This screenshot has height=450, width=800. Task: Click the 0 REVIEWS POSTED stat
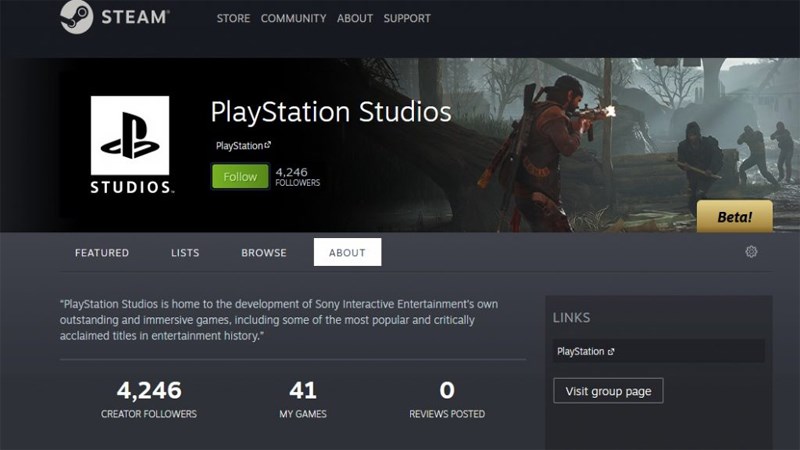447,399
